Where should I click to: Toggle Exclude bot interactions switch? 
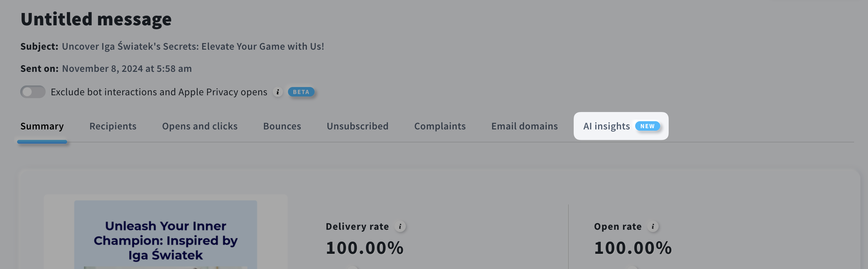(x=33, y=92)
